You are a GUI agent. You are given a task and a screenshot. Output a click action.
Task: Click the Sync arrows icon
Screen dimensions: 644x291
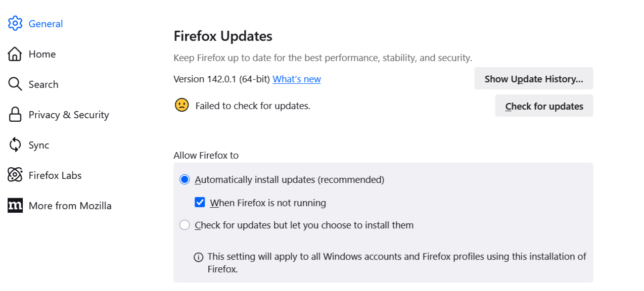click(15, 145)
